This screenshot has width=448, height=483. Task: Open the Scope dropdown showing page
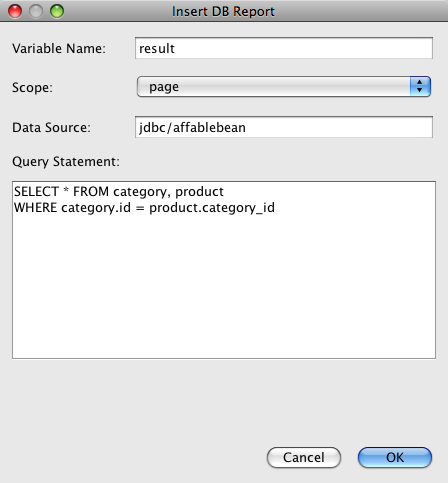point(284,86)
